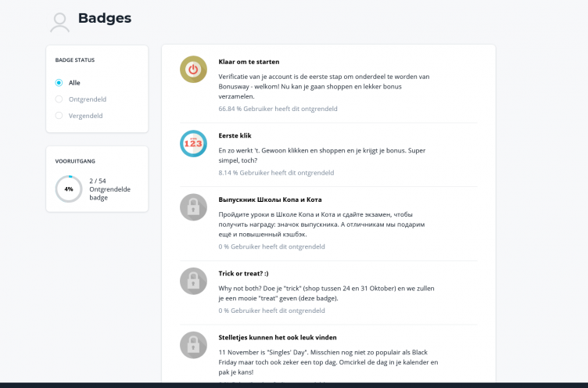Click the 8.14 % Gebruiker unlocked statistic
Viewport: 588px width, 388px height.
[x=276, y=173]
